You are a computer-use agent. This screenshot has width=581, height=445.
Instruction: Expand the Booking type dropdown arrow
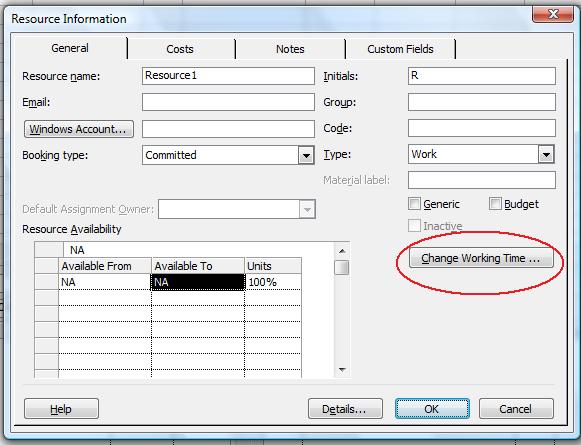tap(306, 155)
